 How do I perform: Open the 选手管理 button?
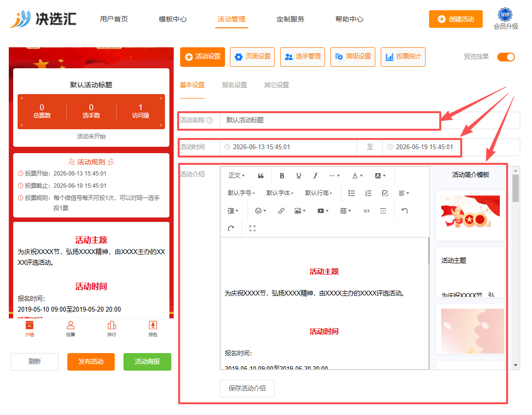303,57
